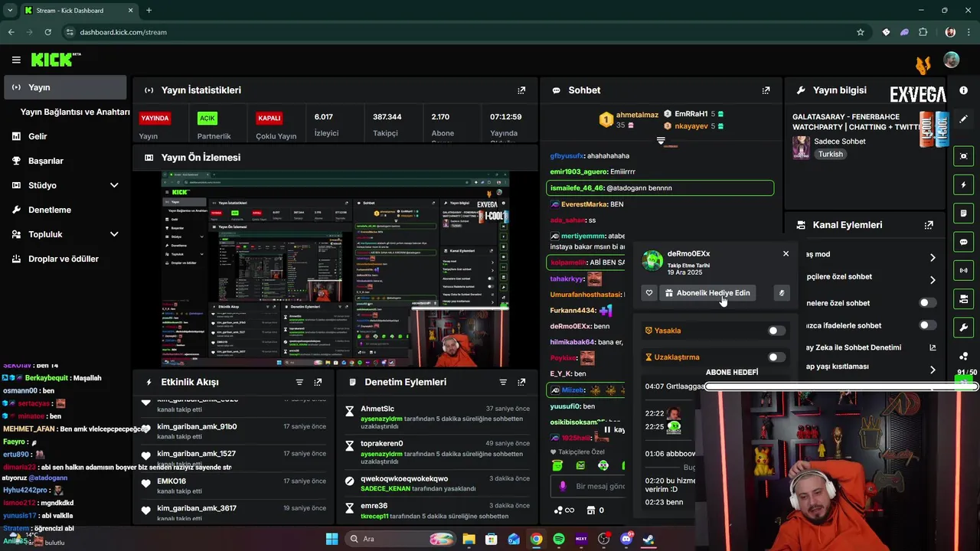Expand the Topluluk sidebar section
Screen dimensions: 980x551
pos(114,234)
